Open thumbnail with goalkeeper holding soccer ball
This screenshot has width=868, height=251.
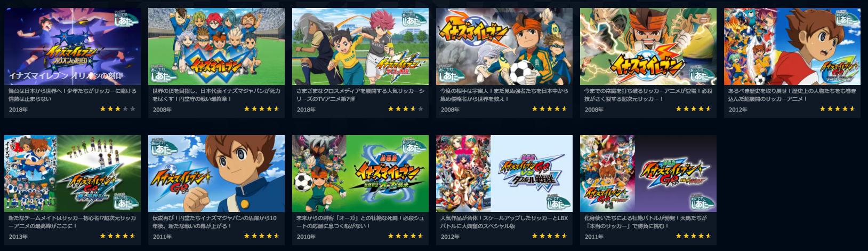tap(504, 46)
